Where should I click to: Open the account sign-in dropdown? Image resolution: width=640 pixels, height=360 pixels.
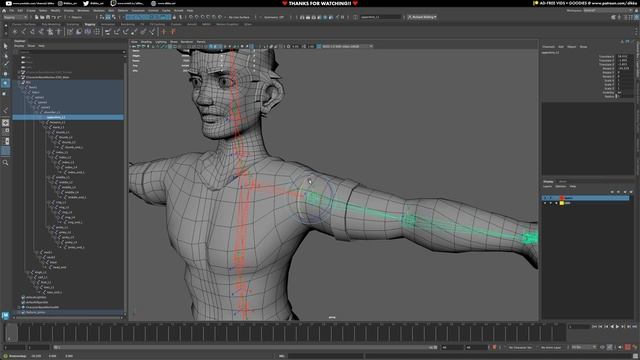click(x=422, y=17)
